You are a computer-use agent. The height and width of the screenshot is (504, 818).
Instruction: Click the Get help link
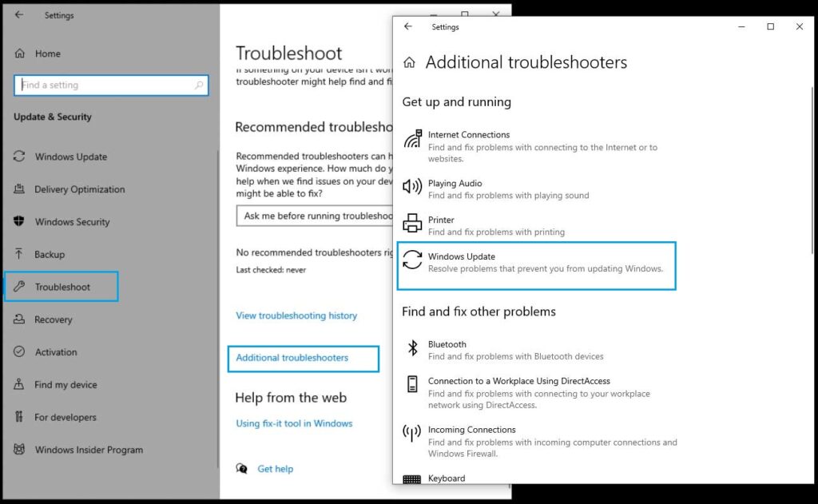(276, 469)
